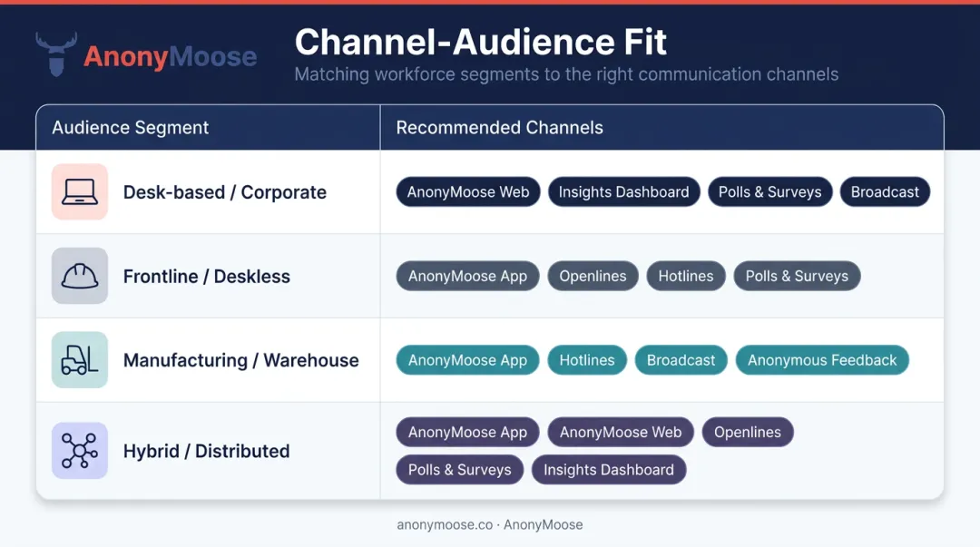The image size is (980, 547).
Task: Click the network nodes icon for Hybrid / Distributed
Action: click(79, 451)
